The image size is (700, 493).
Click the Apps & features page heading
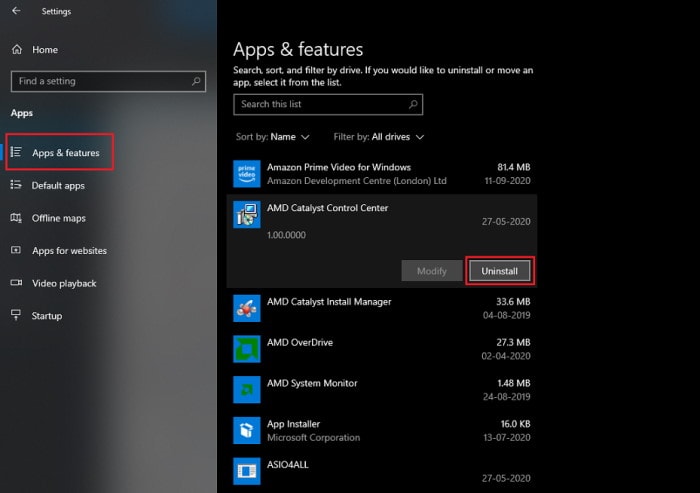298,50
